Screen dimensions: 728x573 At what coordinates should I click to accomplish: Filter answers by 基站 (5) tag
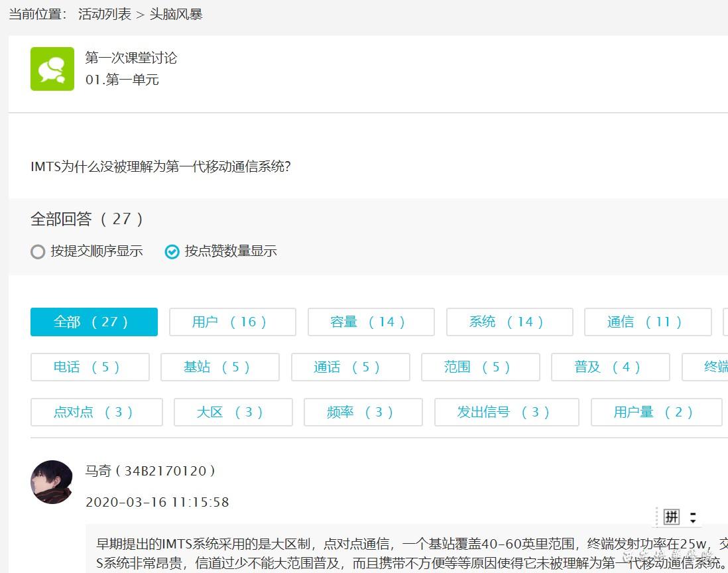coord(219,367)
